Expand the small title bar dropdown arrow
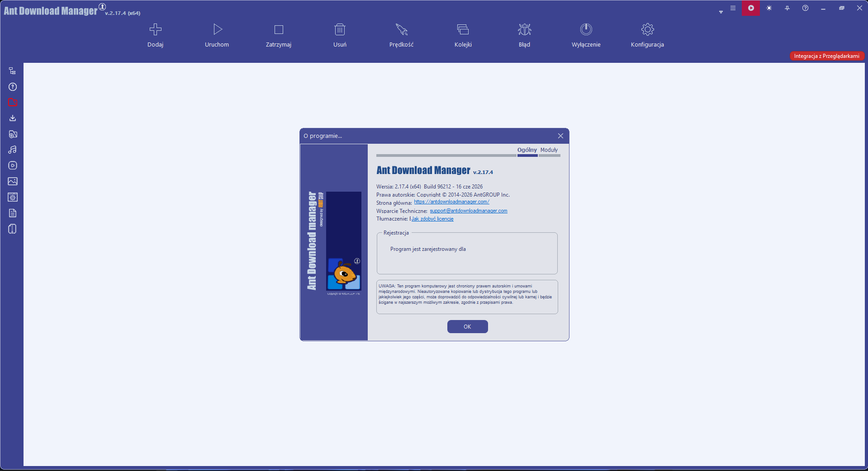 point(721,12)
